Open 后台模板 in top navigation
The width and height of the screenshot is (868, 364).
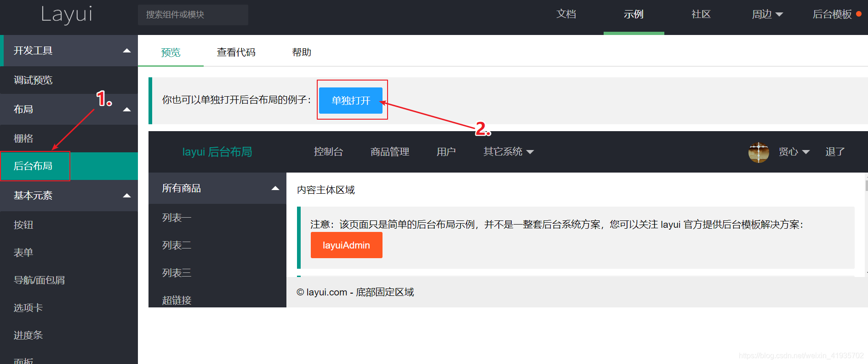832,14
